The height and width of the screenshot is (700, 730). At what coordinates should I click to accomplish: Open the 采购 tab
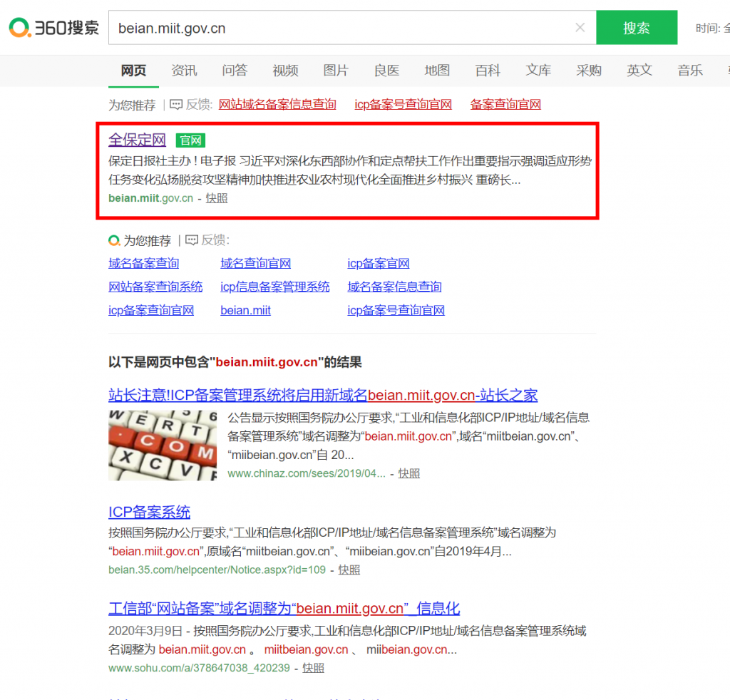pyautogui.click(x=589, y=71)
